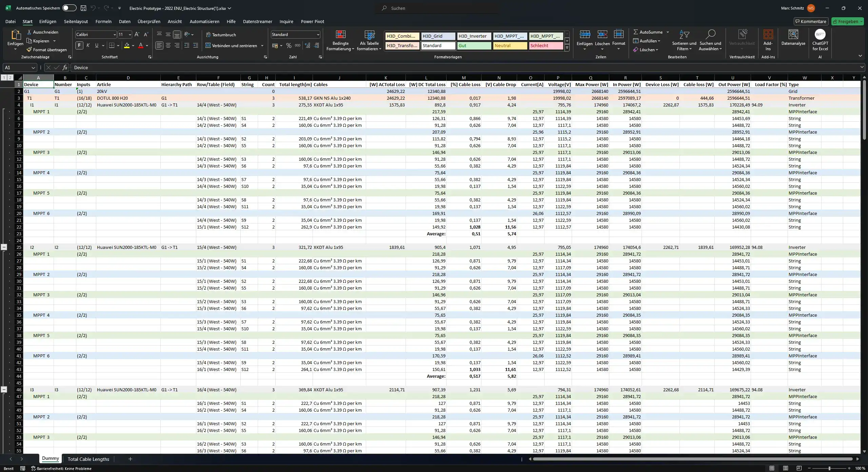Open the Kommentare pane

811,21
